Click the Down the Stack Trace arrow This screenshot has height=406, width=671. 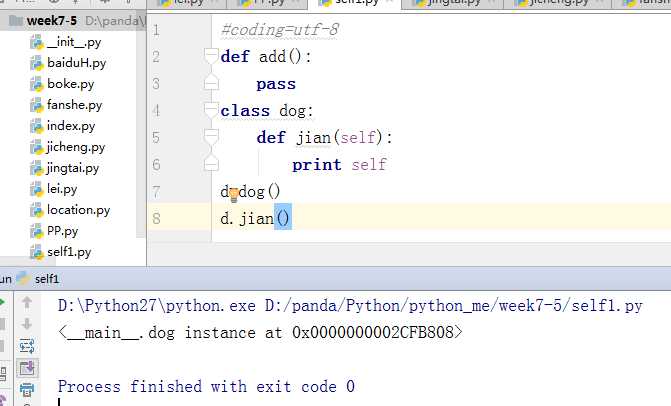click(27, 324)
